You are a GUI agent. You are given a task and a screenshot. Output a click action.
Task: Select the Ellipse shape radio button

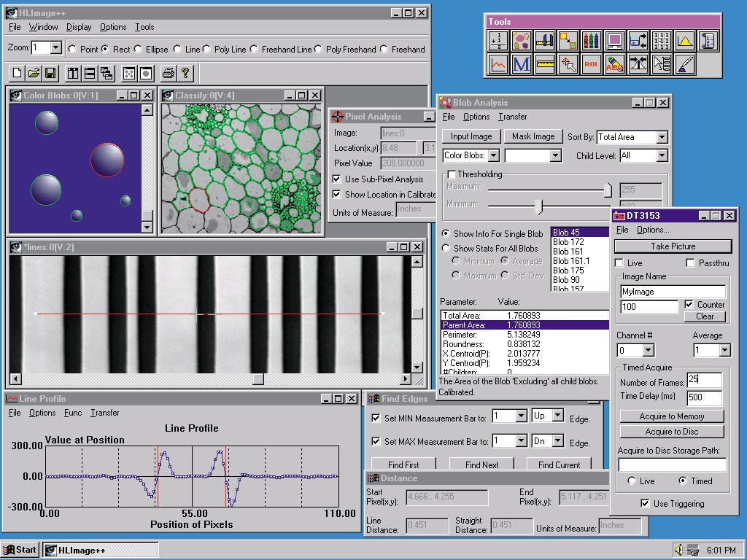pos(138,49)
